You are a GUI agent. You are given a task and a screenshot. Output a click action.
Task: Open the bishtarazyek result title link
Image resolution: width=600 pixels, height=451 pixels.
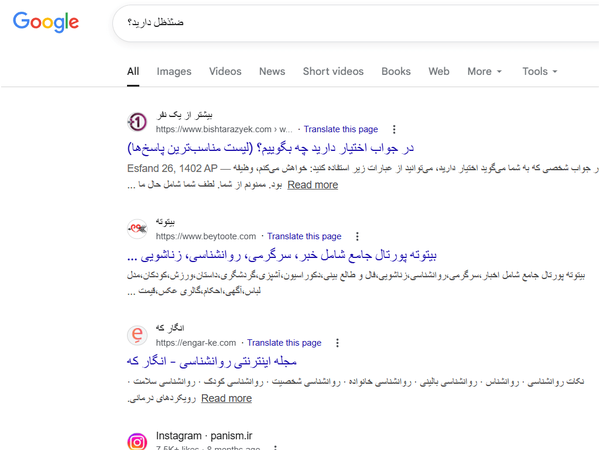click(x=271, y=148)
